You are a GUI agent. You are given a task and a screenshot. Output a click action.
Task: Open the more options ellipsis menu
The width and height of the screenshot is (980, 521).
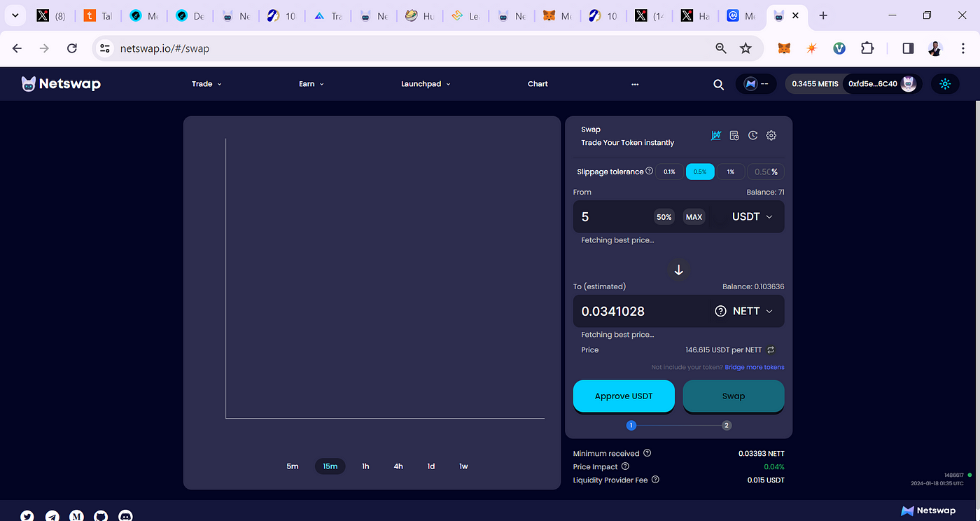635,84
